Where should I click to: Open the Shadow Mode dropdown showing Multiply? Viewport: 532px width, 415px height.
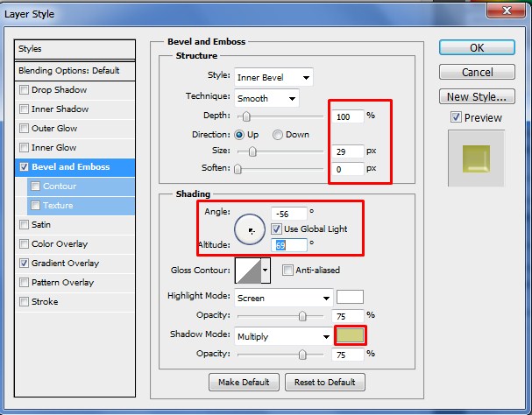click(x=284, y=336)
